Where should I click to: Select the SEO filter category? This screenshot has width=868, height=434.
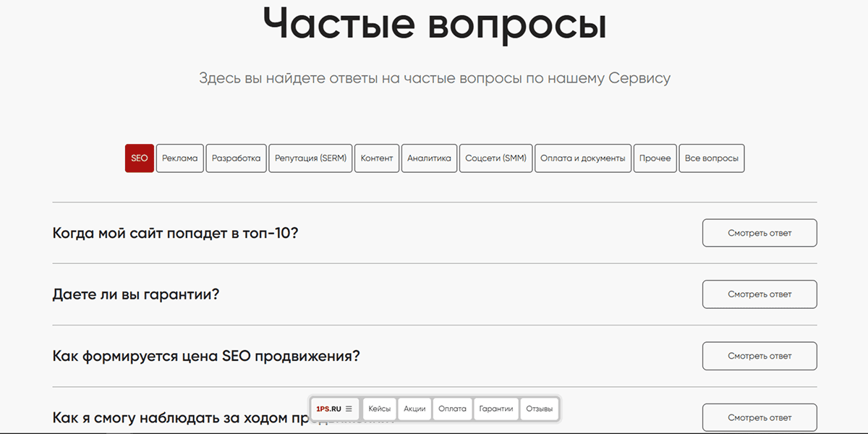tap(139, 158)
